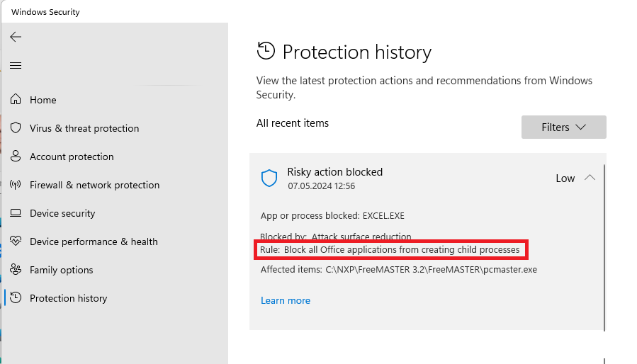The width and height of the screenshot is (637, 364).
Task: Click the Device performance & health heart icon
Action: click(16, 241)
